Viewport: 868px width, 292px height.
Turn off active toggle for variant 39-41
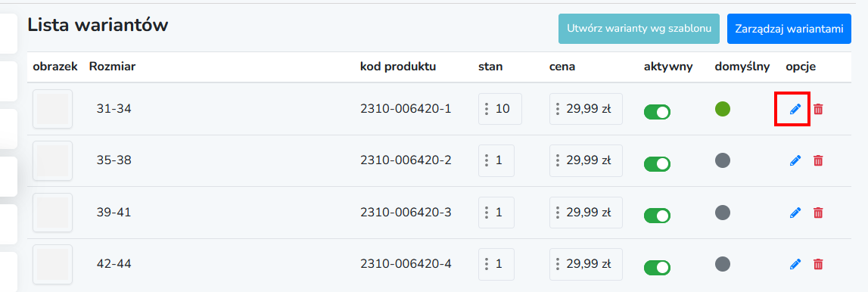point(657,216)
